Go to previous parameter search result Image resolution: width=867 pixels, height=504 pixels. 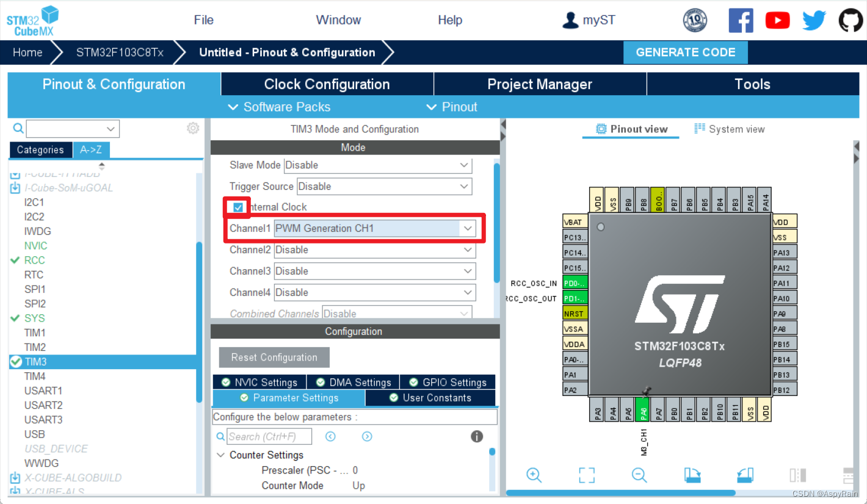click(x=330, y=436)
